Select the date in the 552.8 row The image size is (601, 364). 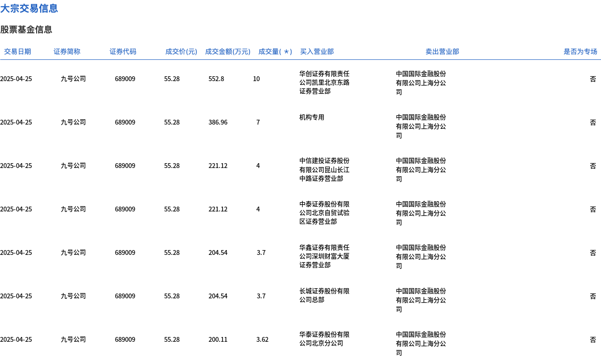(x=16, y=79)
